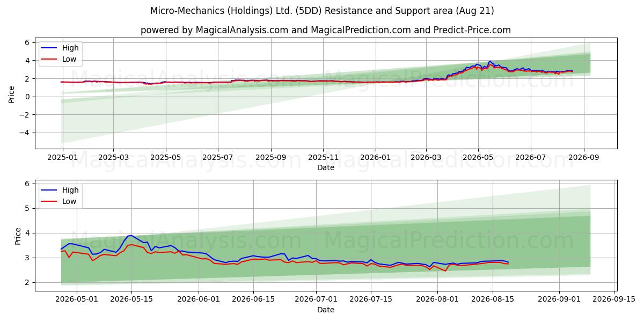Click the '2026-05-01' tick label on bottom chart
This screenshot has width=644, height=322.
(76, 300)
